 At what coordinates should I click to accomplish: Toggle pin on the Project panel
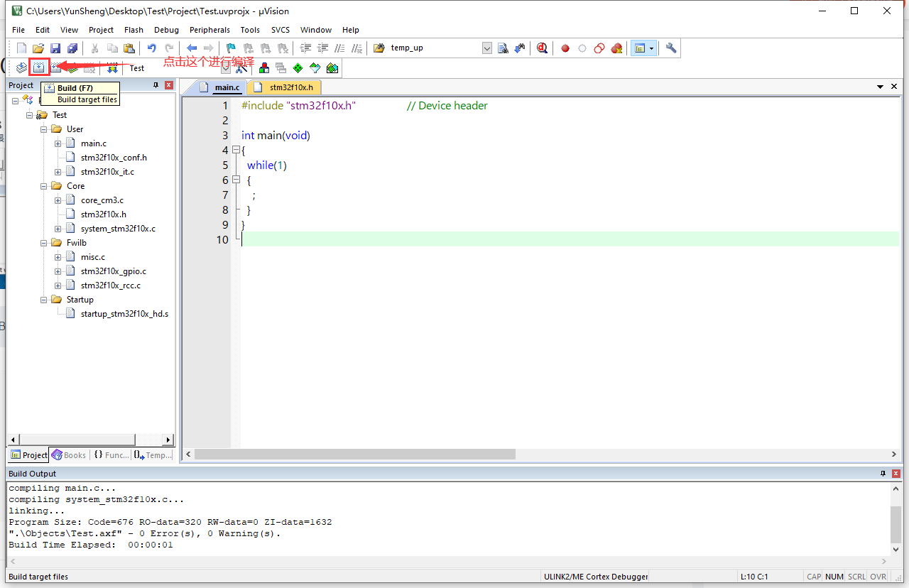click(x=156, y=85)
